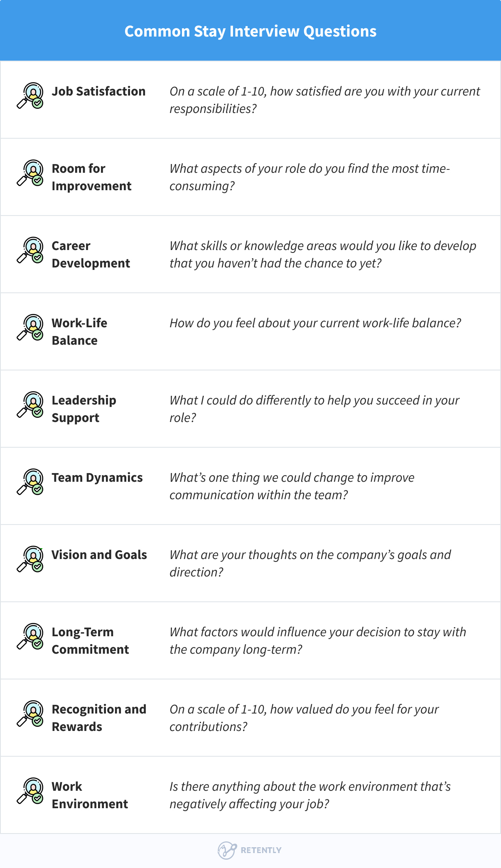Click the icon beside Job Satisfaction
The width and height of the screenshot is (501, 868).
30,96
